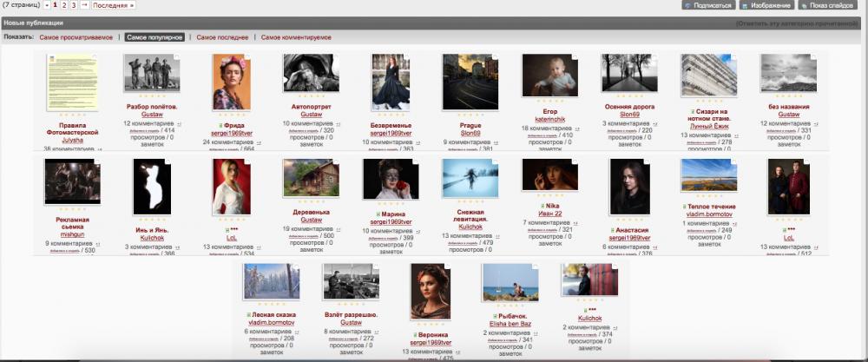Image resolution: width=868 pixels, height=362 pixels.
Task: Click the green icon beside Марина
Action: (x=377, y=214)
